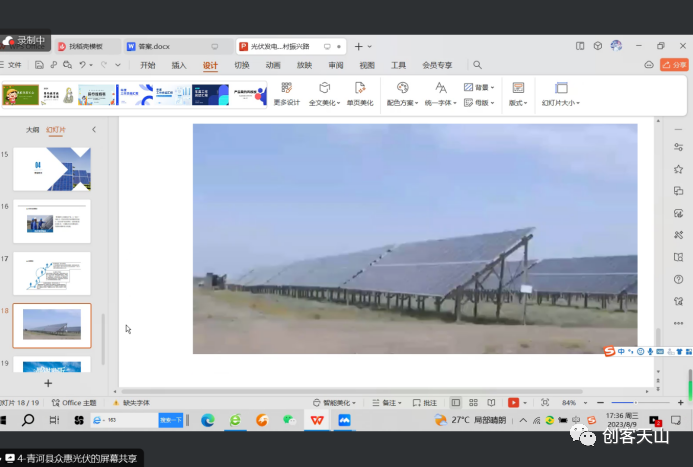Click the cloud sync icon beside share
This screenshot has width=693, height=467.
tap(649, 65)
